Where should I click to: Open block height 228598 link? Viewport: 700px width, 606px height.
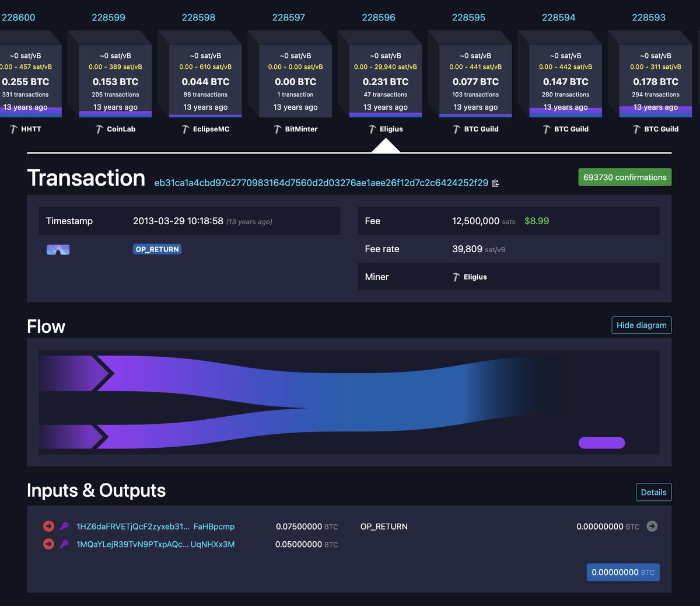(x=198, y=18)
